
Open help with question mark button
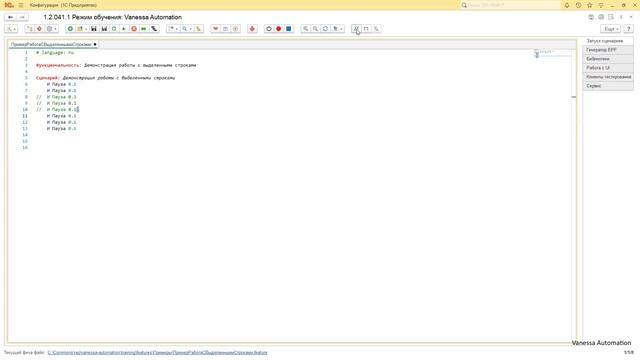point(629,29)
